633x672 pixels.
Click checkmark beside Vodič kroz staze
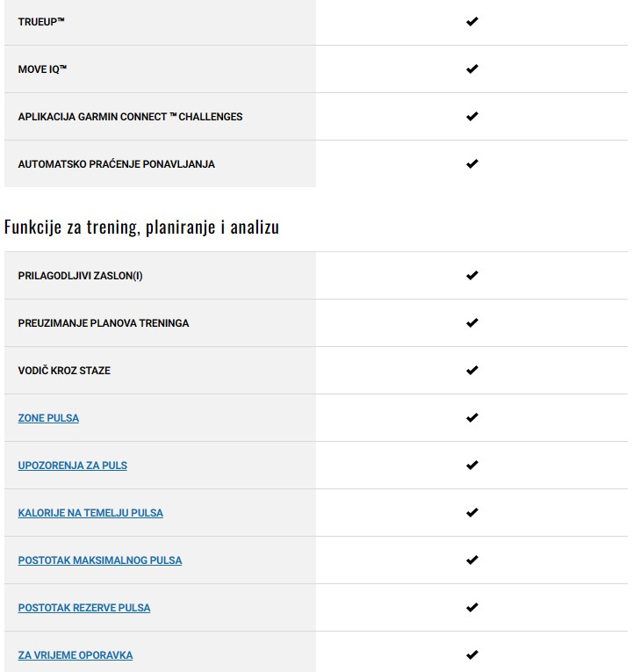[x=472, y=371]
